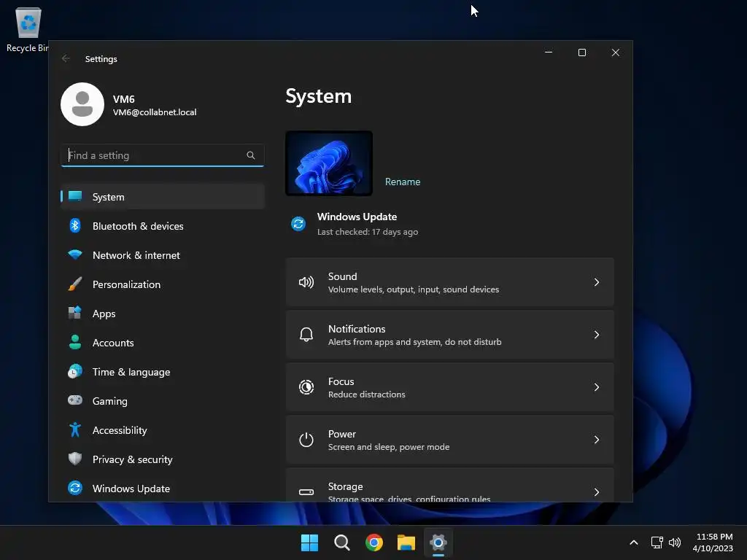Go to Personalization settings

(163, 284)
